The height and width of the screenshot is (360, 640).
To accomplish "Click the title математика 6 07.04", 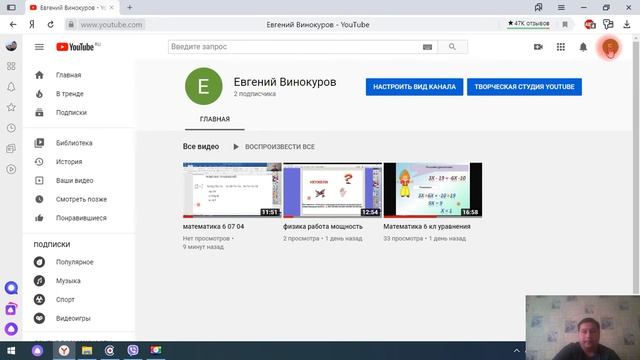I will tap(213, 227).
